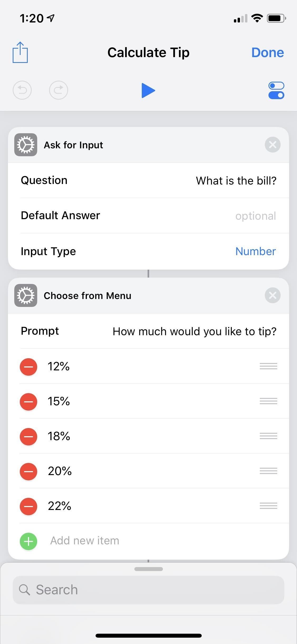Run the shortcut with play button
Viewport: 297px width, 644px height.
[x=148, y=90]
